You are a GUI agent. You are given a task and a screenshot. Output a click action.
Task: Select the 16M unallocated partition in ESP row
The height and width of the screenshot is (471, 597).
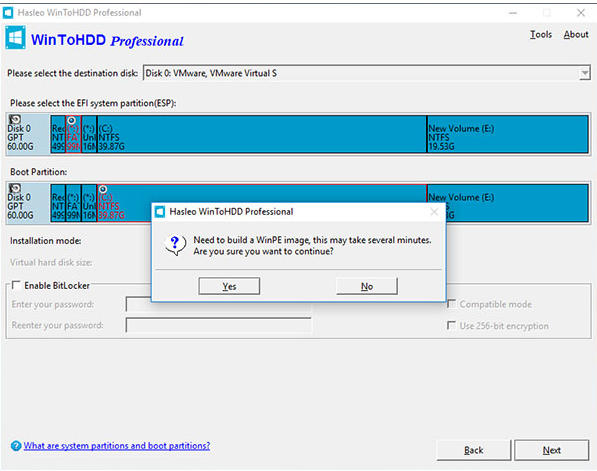(89, 134)
